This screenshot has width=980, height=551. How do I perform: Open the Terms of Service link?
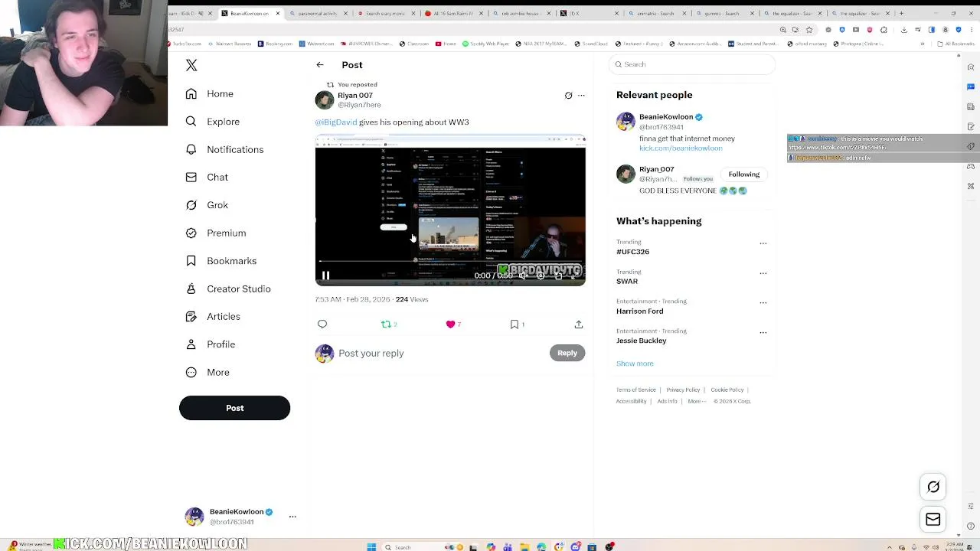(636, 390)
